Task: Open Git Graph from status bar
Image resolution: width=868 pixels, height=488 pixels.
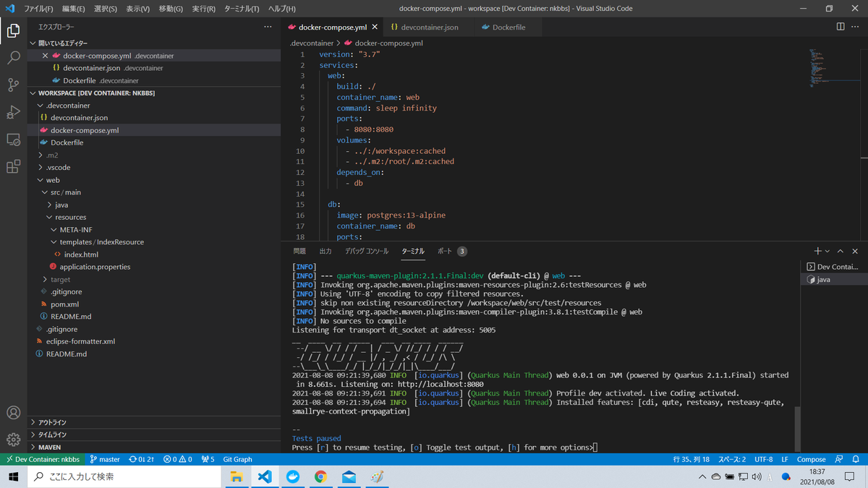Action: pos(237,459)
